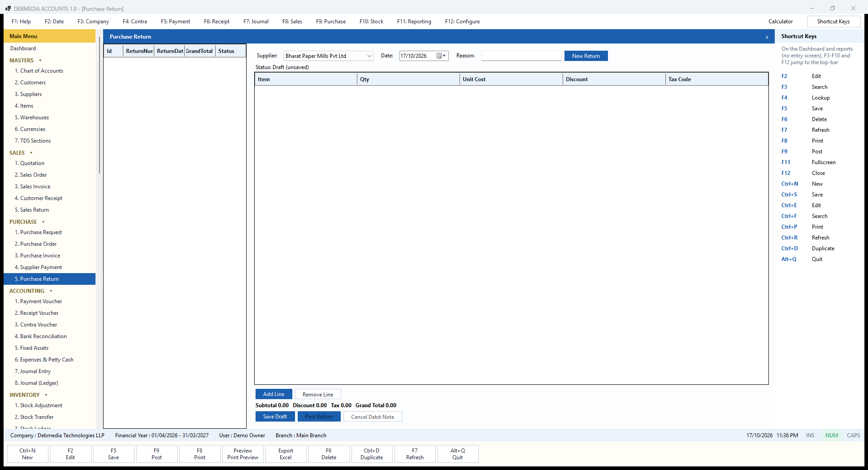Click the New Return button
Screen dimensions: 868x470
click(586, 56)
